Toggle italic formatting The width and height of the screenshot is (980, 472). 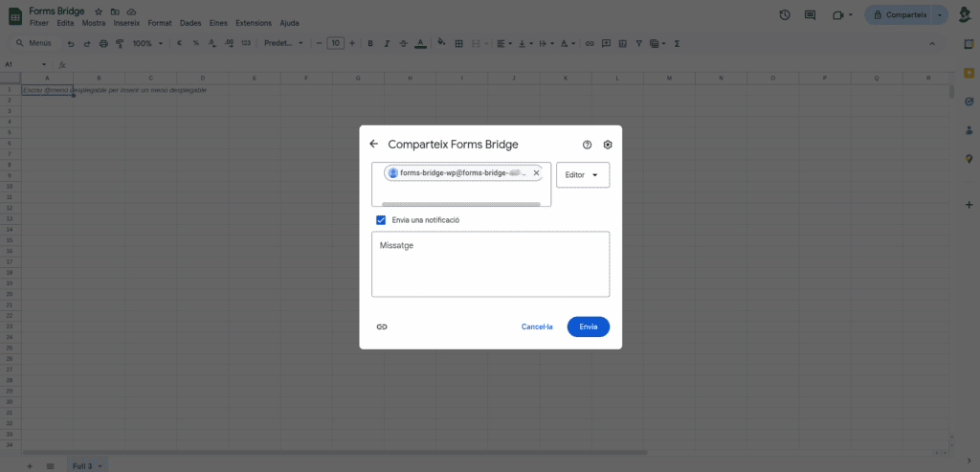tap(387, 44)
